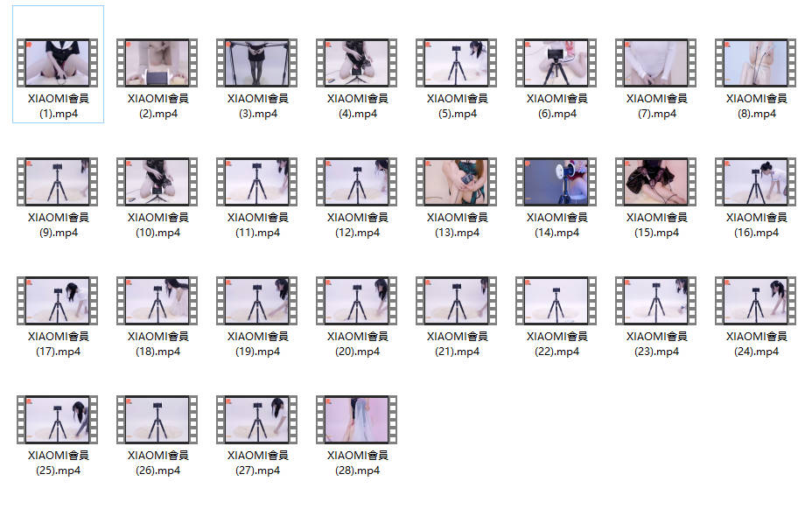Choose the XIAOMI會員 (13).mp4 video icon
The width and height of the screenshot is (812, 509).
click(456, 182)
